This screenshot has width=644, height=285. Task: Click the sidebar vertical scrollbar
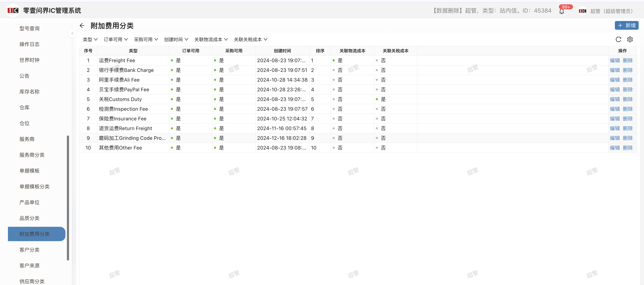(68, 198)
